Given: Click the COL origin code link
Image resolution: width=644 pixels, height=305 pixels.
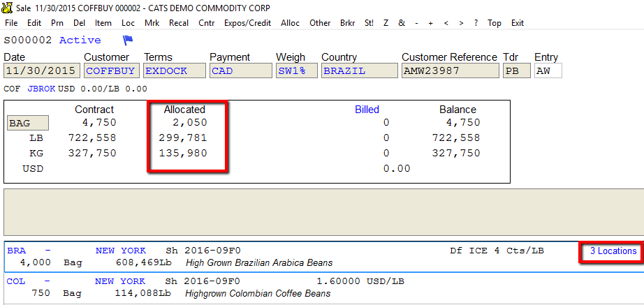Looking at the screenshot, I should pos(16,281).
